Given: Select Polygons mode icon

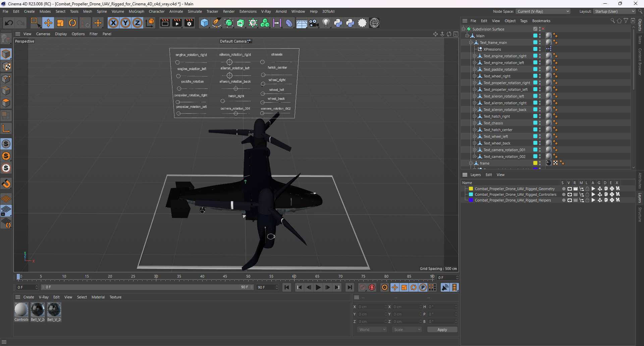Looking at the screenshot, I should (x=6, y=103).
